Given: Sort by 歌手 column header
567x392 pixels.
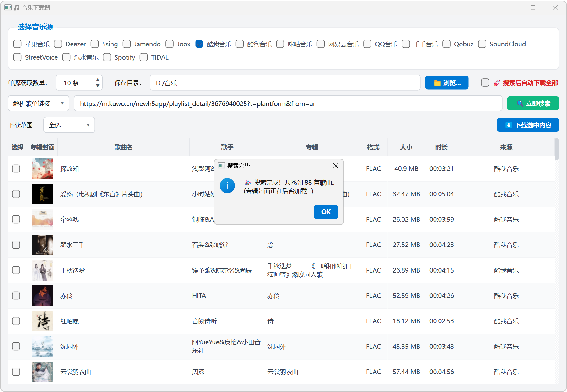Looking at the screenshot, I should (227, 147).
